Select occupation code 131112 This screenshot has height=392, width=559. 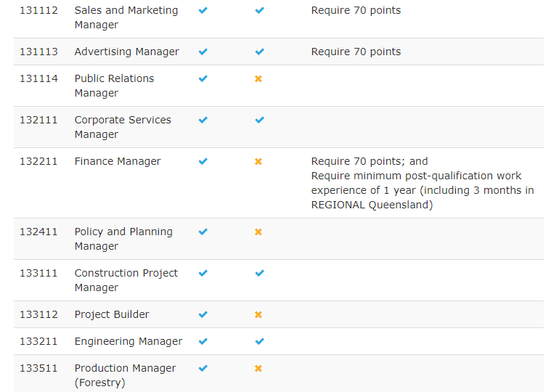[x=38, y=10]
